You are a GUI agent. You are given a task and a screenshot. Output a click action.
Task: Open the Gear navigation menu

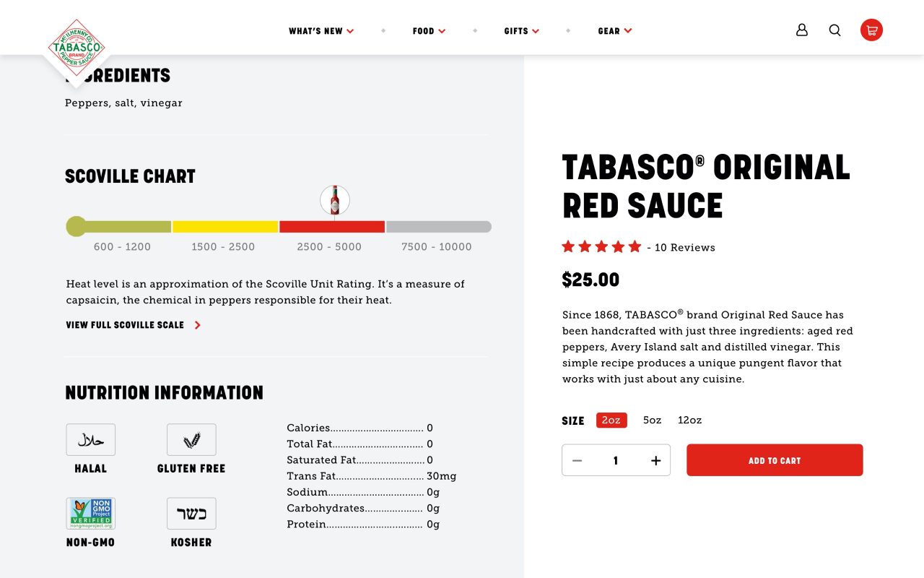615,31
